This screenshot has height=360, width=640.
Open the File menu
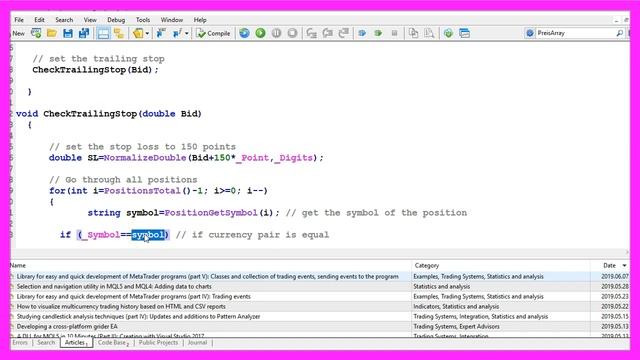[19, 20]
